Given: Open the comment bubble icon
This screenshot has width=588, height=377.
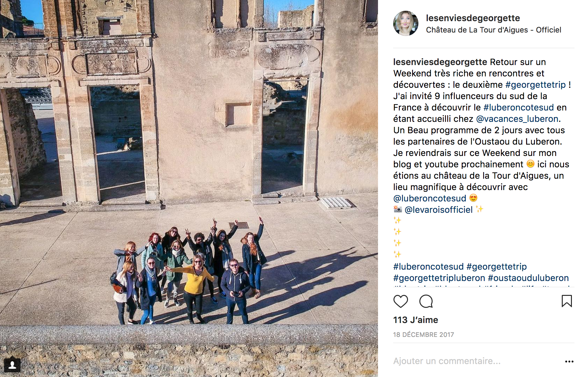Looking at the screenshot, I should point(426,302).
